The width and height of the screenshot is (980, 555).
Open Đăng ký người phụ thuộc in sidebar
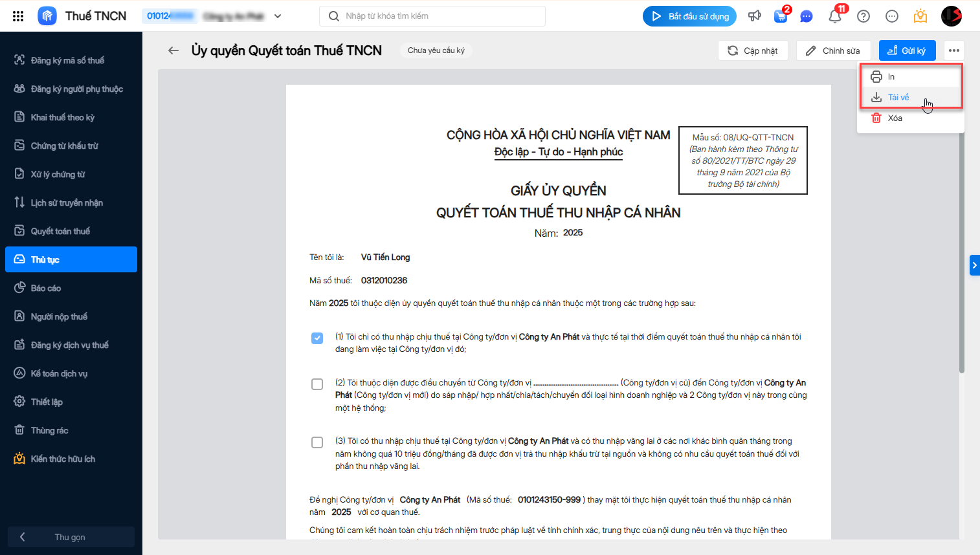[71, 89]
